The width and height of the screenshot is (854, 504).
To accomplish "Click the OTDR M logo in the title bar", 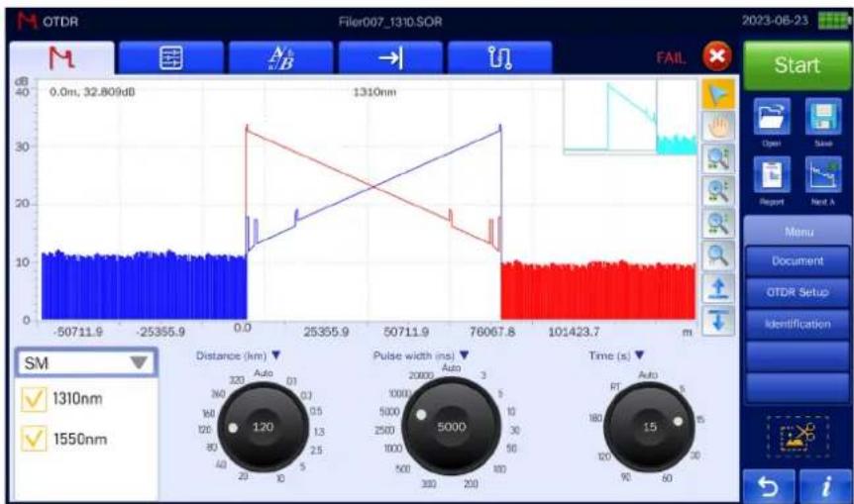I will [x=27, y=21].
